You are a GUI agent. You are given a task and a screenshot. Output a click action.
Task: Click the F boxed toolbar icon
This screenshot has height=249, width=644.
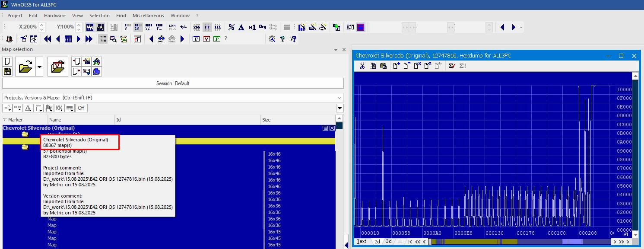point(196,39)
